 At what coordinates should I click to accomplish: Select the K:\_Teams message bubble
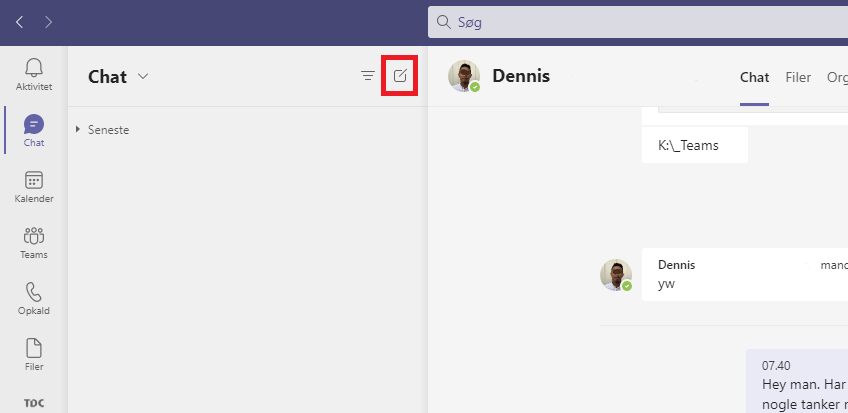tap(695, 145)
